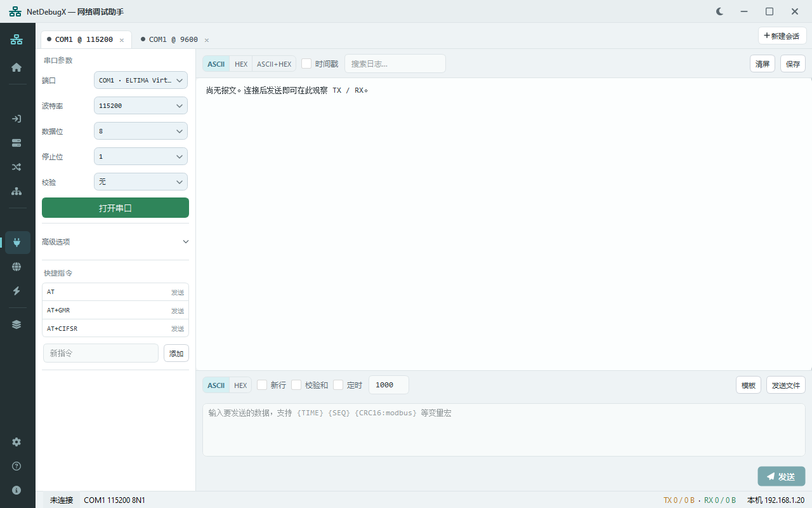Enable the 新行 checkbox
The height and width of the screenshot is (508, 812).
[x=262, y=385]
